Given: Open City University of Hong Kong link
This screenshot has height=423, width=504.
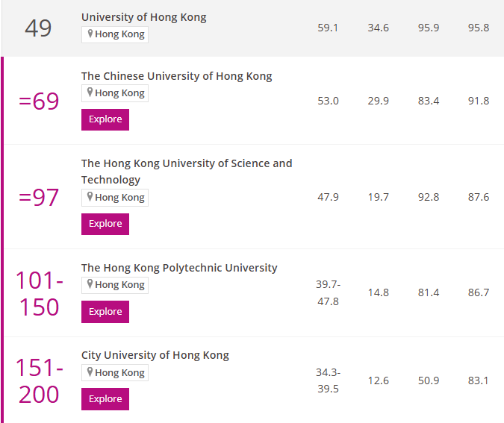Looking at the screenshot, I should (x=155, y=355).
